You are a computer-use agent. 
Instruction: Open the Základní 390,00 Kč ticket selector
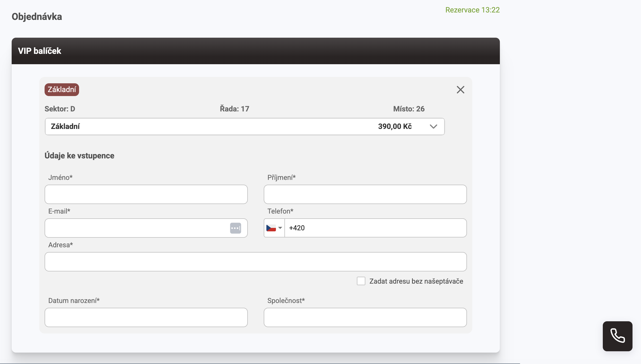pyautogui.click(x=239, y=127)
